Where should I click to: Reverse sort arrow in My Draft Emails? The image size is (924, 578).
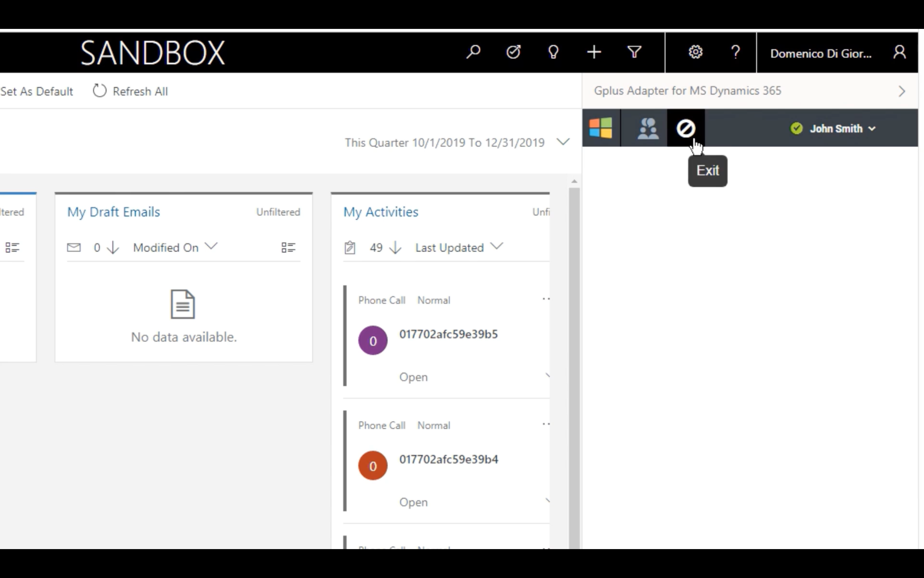113,248
